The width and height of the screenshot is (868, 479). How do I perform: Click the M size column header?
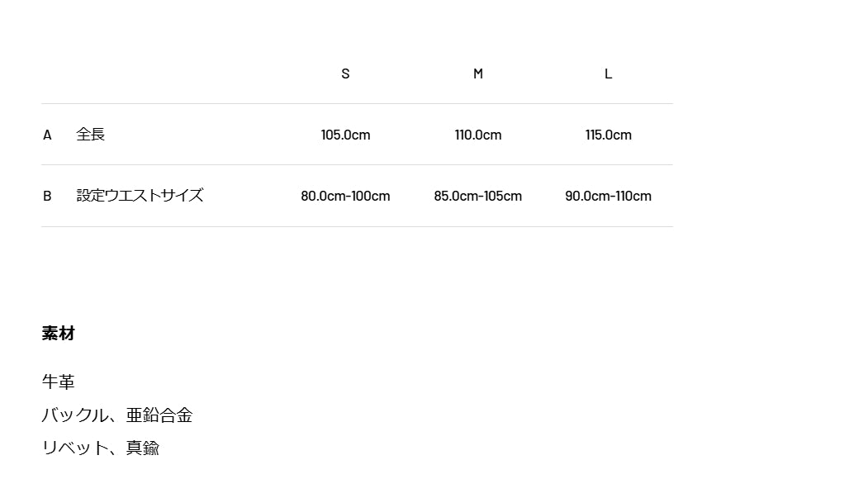click(x=477, y=74)
